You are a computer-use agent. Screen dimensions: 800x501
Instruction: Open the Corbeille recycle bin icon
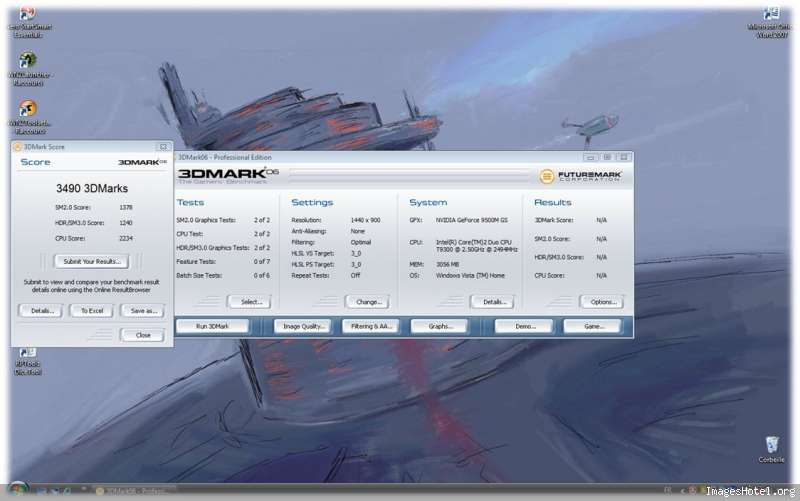[771, 445]
